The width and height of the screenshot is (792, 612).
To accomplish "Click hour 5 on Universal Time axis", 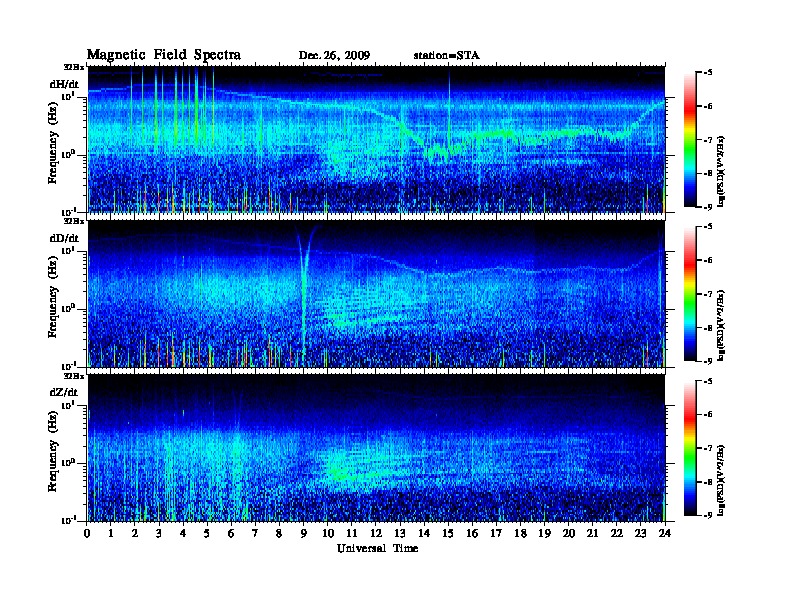I will pos(207,533).
